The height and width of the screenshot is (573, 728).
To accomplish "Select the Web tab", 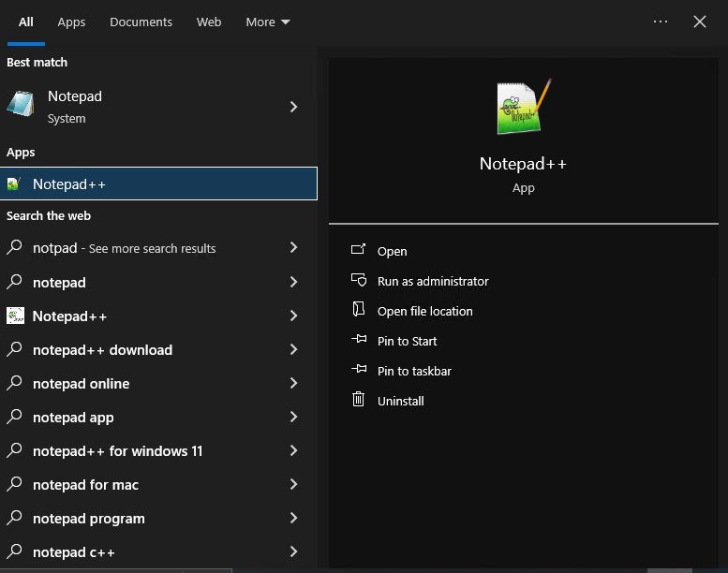I will [x=208, y=22].
